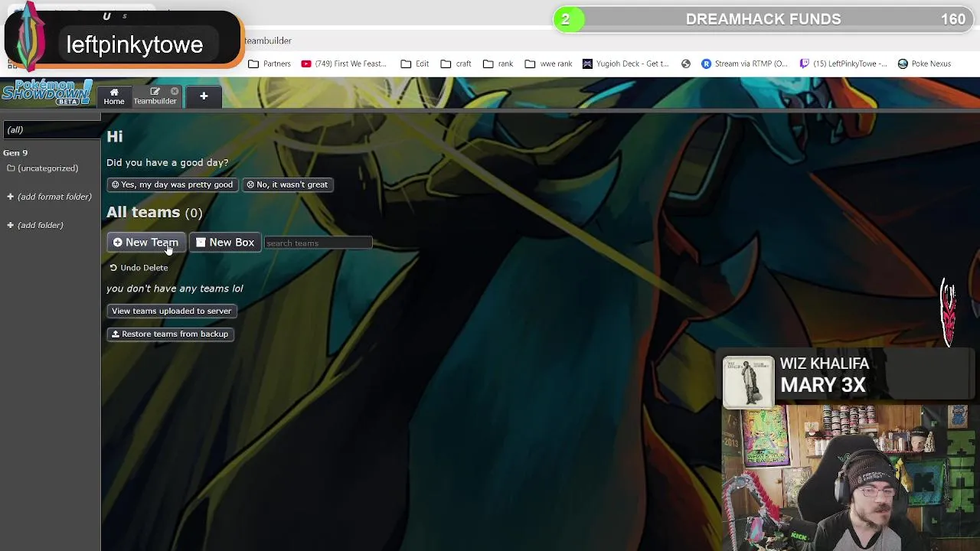Create a New Box
980x551 pixels.
pyautogui.click(x=225, y=243)
